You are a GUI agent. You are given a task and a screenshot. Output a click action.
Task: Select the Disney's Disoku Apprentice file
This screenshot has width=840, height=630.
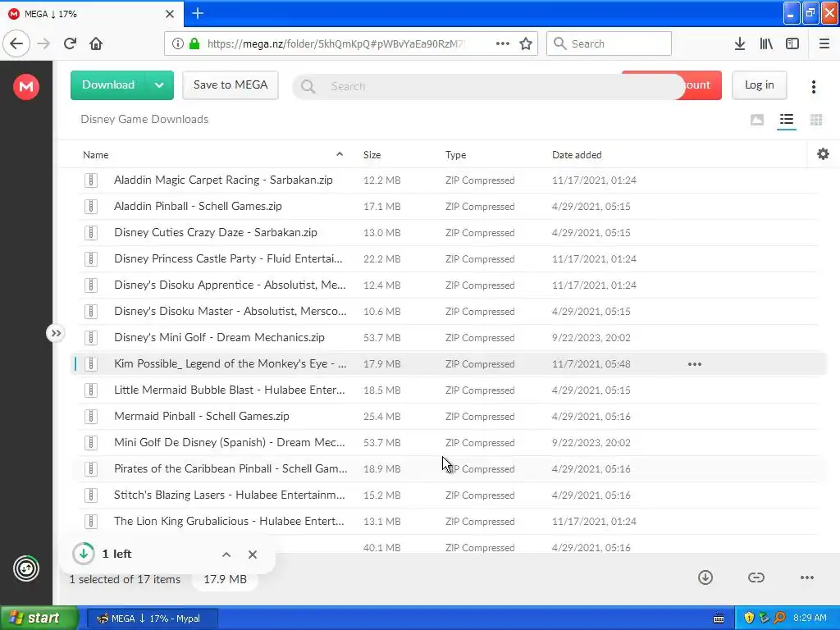447,285
